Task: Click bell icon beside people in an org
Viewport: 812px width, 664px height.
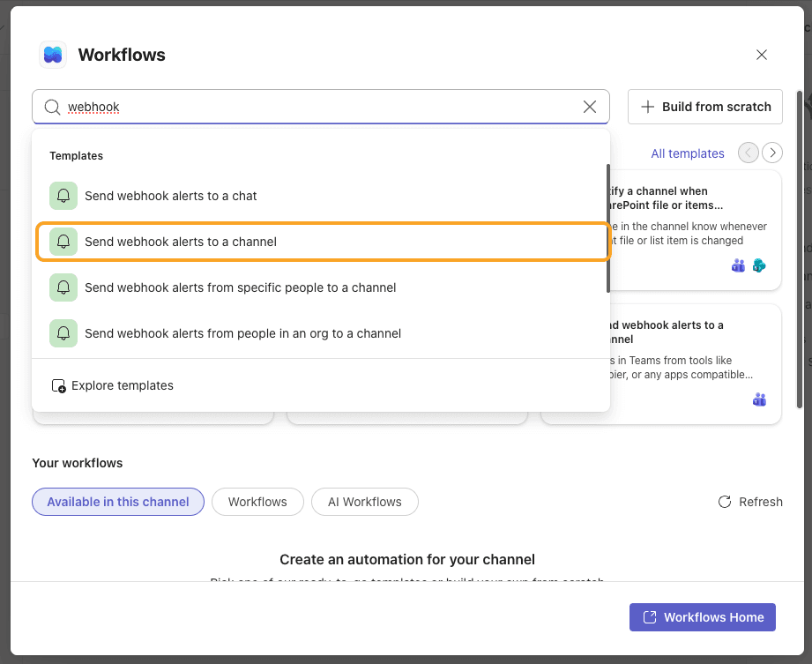Action: click(x=63, y=333)
